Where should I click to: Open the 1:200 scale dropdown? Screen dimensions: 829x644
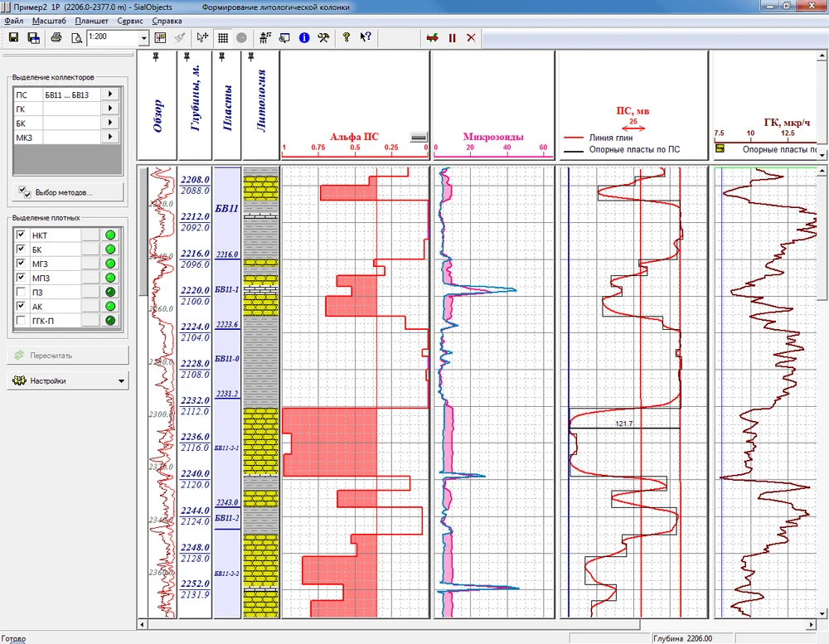[143, 37]
